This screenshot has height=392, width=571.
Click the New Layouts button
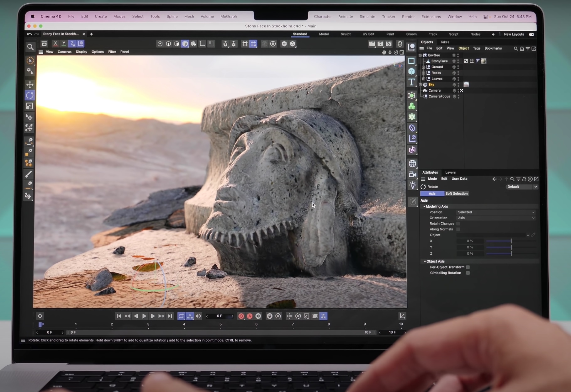click(x=514, y=34)
